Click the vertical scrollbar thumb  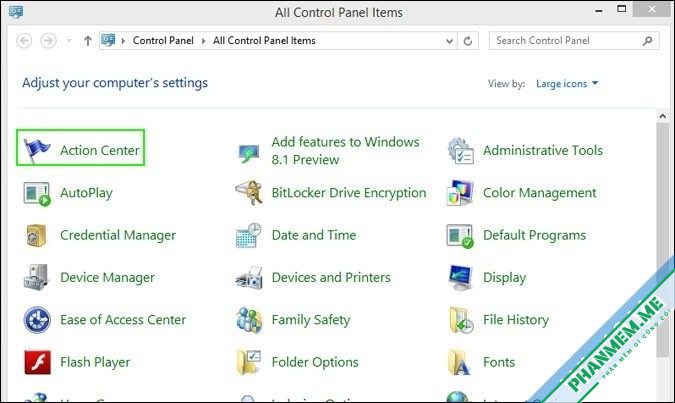click(x=663, y=239)
